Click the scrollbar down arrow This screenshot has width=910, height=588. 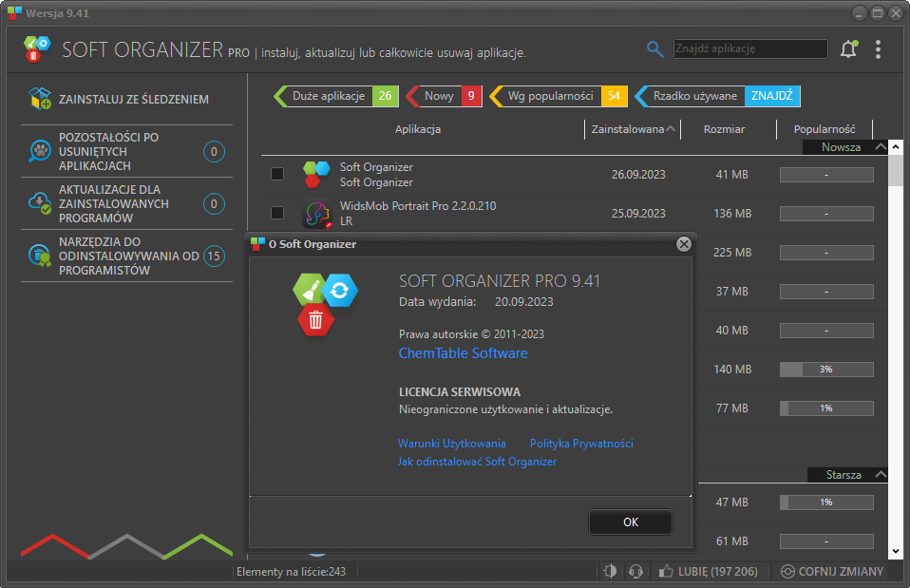(x=896, y=552)
